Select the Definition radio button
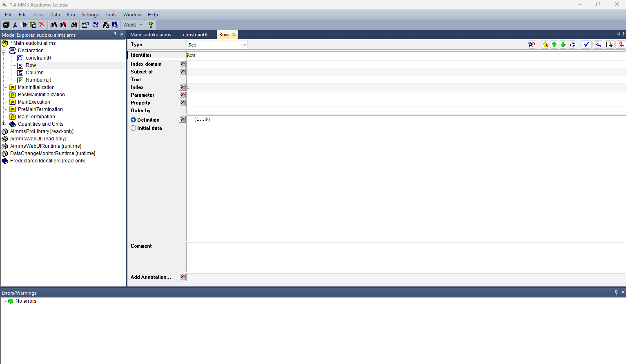The width and height of the screenshot is (626, 364). [x=133, y=120]
